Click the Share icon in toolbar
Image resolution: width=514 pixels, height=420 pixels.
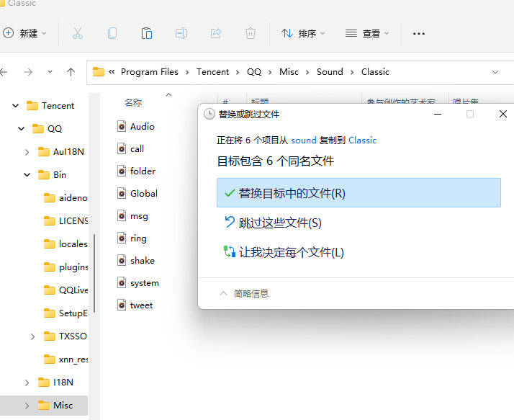tap(216, 33)
